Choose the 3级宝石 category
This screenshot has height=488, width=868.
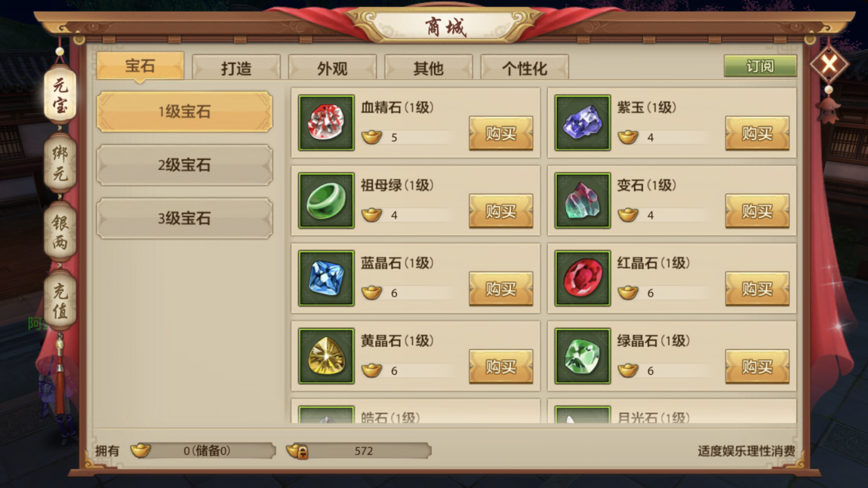point(184,218)
